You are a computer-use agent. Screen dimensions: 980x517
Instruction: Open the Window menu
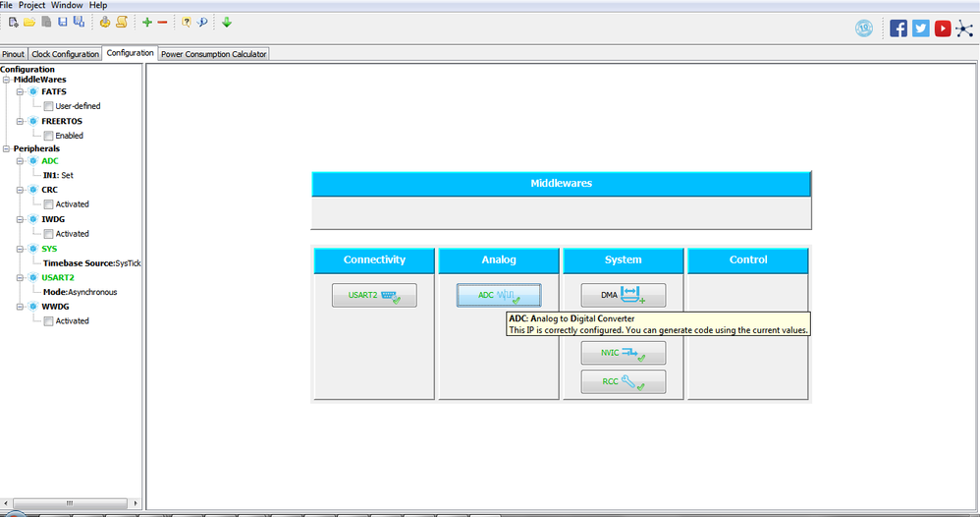click(67, 5)
